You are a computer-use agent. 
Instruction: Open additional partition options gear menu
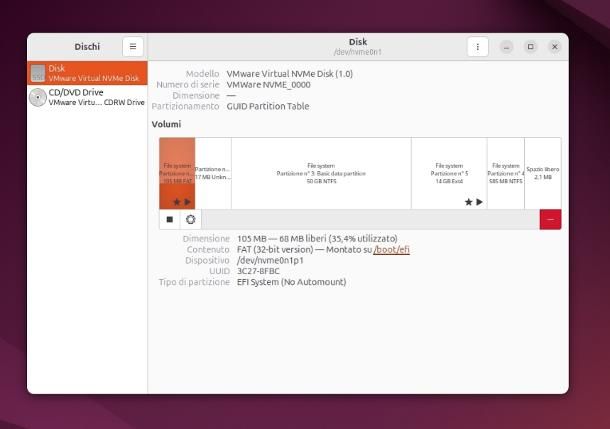pyautogui.click(x=191, y=219)
